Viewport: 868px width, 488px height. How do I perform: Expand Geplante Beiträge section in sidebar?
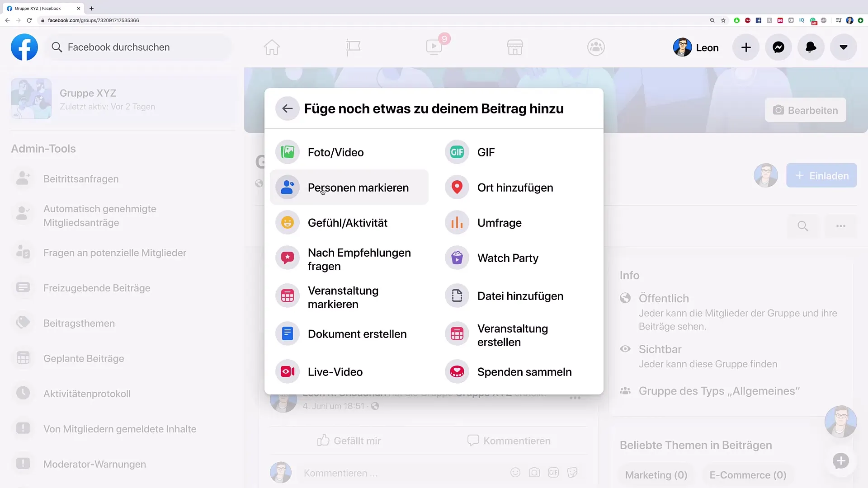(84, 358)
